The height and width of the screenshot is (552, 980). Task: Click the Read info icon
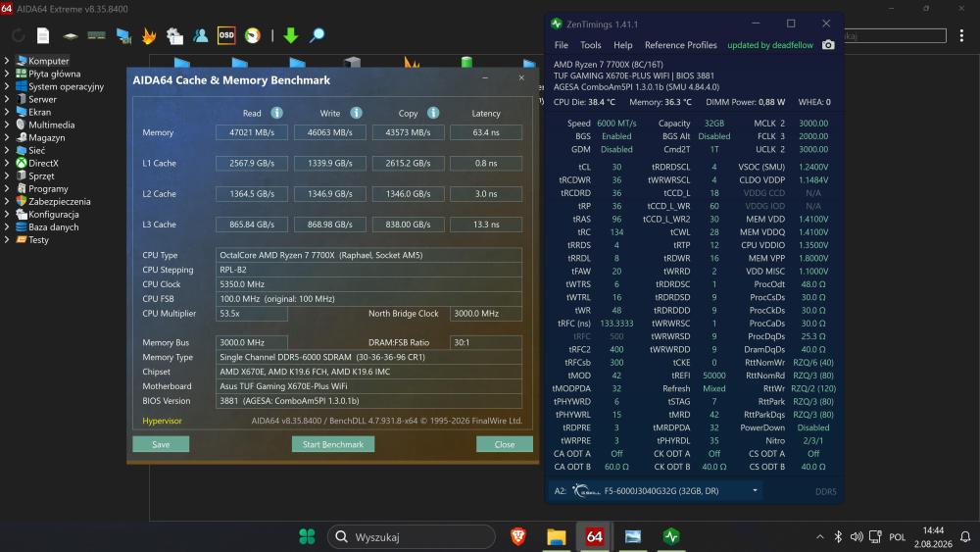(x=277, y=113)
